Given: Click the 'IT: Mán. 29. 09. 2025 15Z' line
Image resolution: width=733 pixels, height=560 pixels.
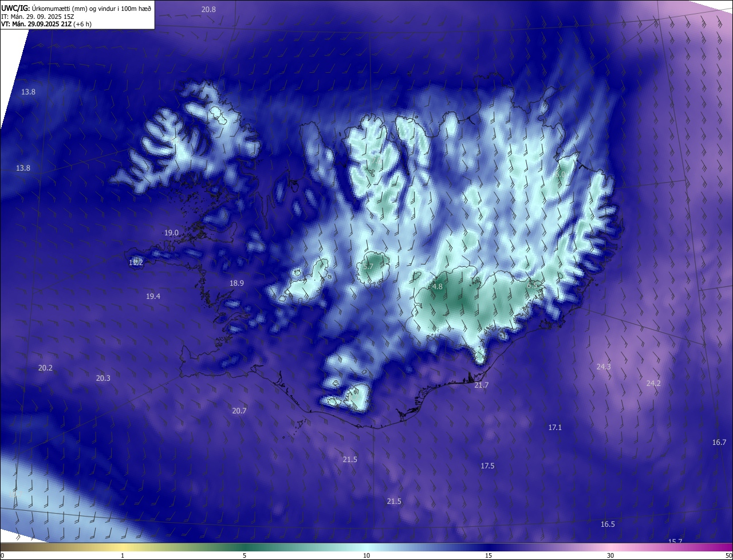Looking at the screenshot, I should tap(38, 17).
